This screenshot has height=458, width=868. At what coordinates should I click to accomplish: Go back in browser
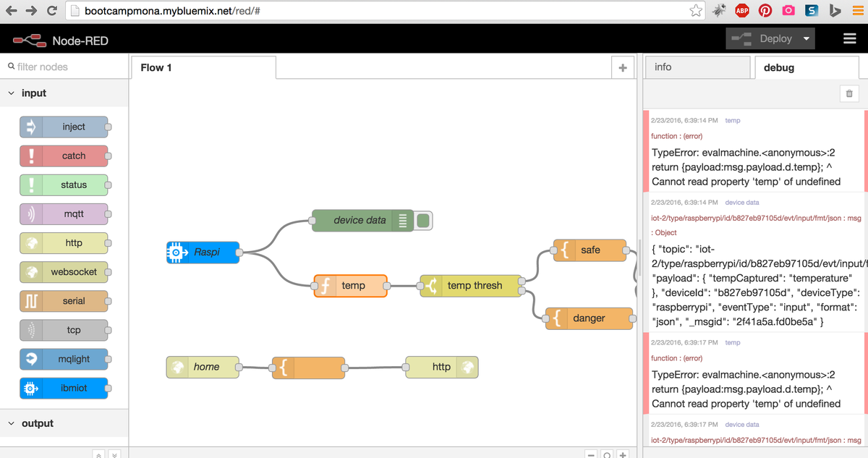pos(12,12)
